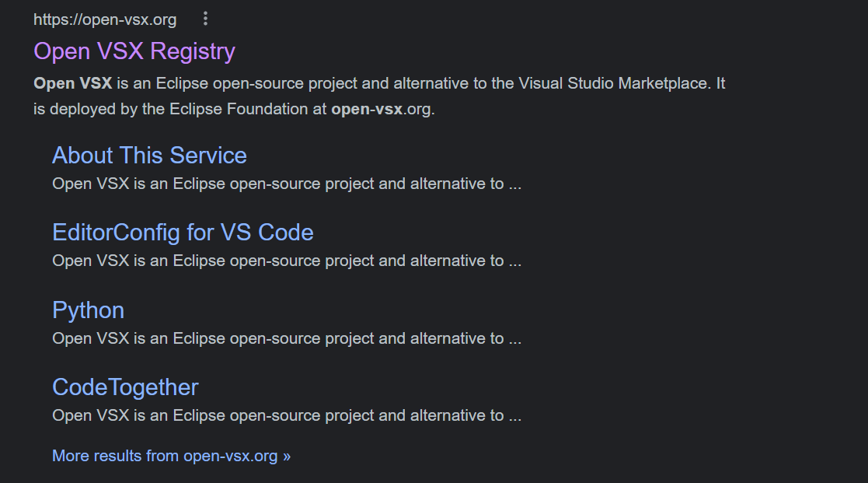Click the Python result's description line
The width and height of the screenshot is (868, 483).
pos(286,338)
